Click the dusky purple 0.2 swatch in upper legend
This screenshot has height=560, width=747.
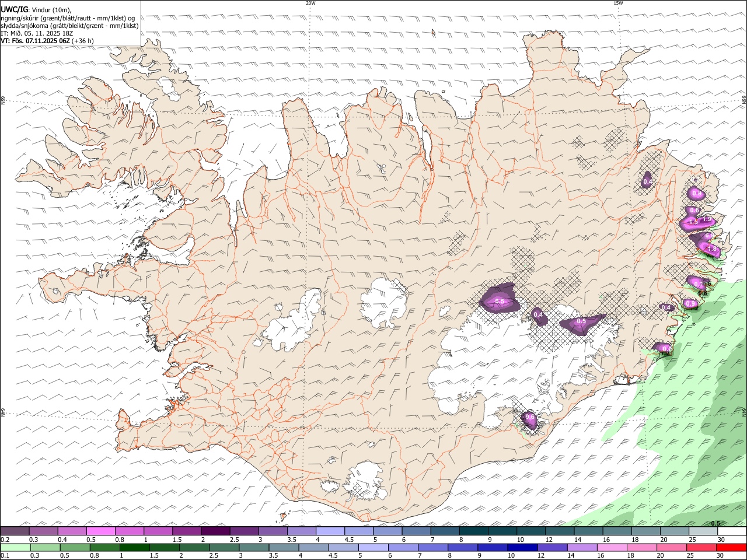coord(15,531)
